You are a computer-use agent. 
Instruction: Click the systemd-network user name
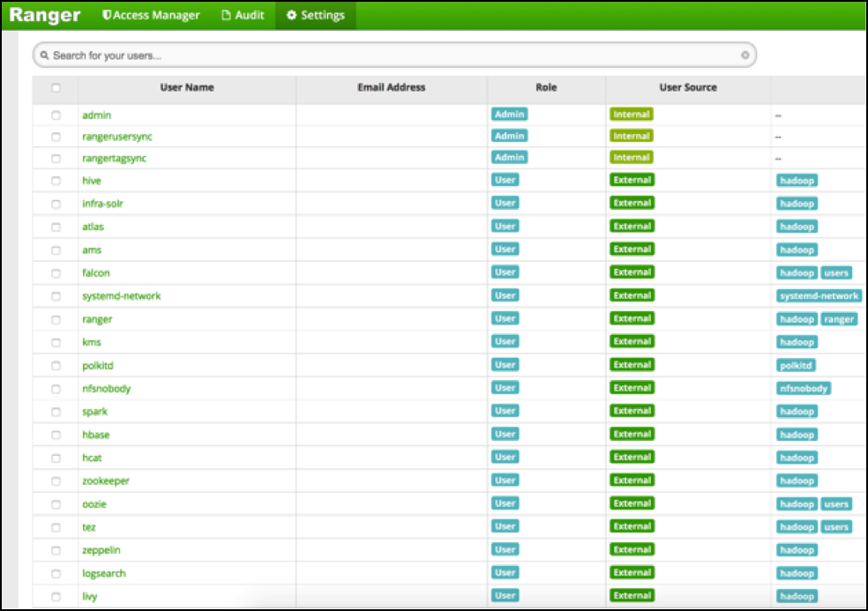click(122, 296)
